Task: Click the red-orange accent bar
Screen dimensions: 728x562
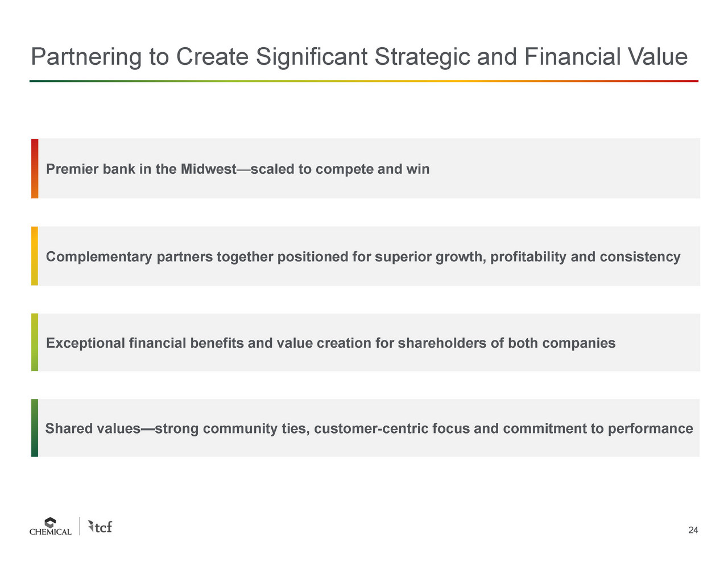Action: point(35,169)
